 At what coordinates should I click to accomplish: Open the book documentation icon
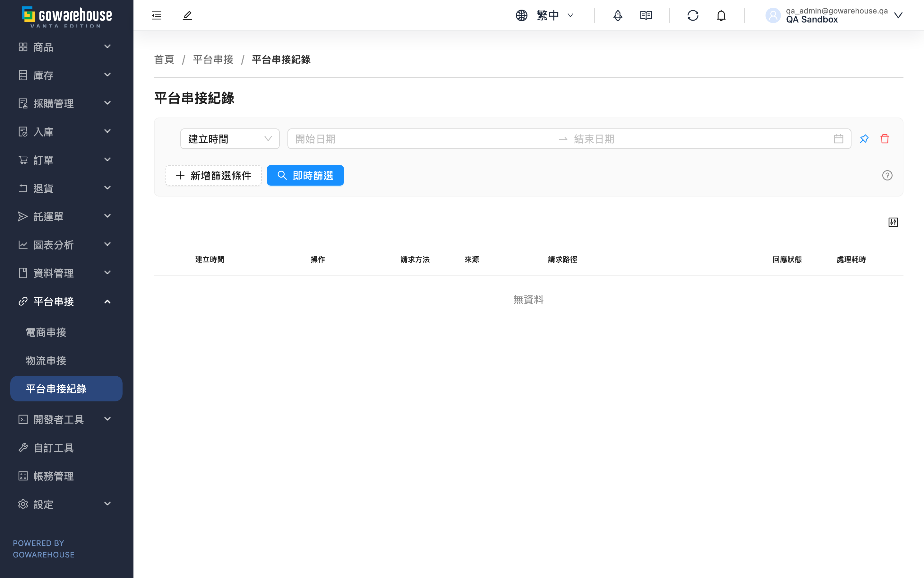coord(646,15)
